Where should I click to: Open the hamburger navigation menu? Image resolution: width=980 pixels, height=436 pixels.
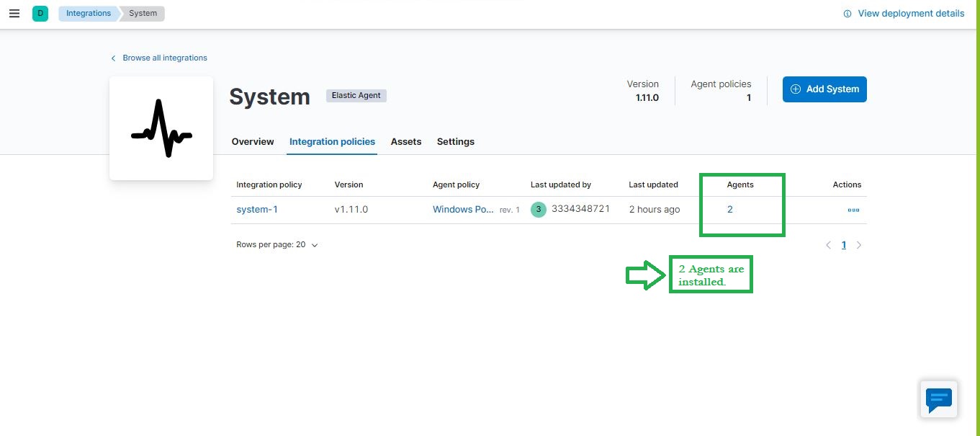[x=14, y=13]
